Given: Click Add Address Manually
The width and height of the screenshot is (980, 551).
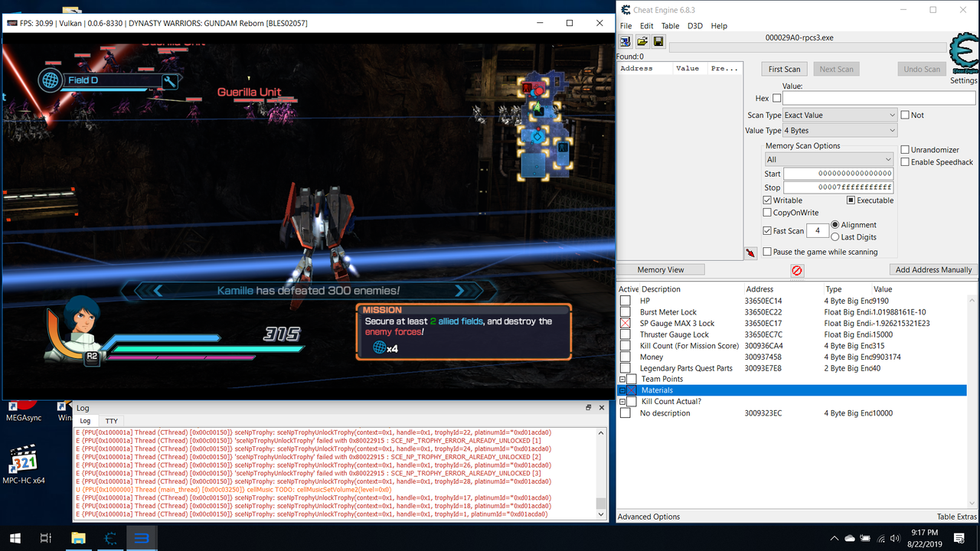Looking at the screenshot, I should pyautogui.click(x=933, y=269).
